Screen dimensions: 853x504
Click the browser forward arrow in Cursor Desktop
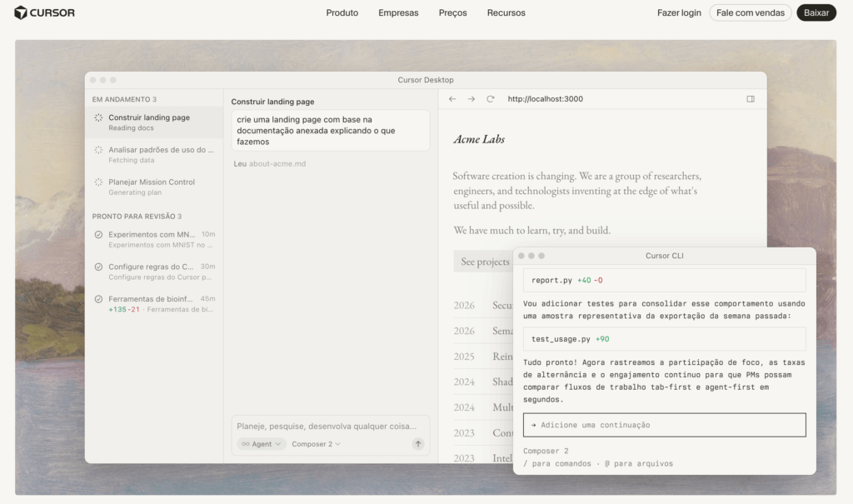tap(471, 99)
